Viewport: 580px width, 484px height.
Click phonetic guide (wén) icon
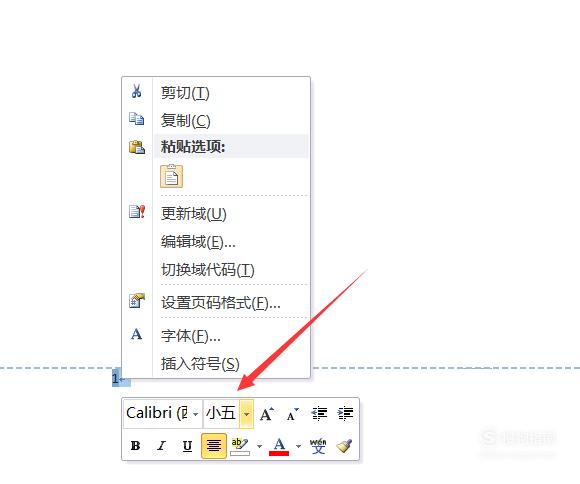[x=318, y=446]
